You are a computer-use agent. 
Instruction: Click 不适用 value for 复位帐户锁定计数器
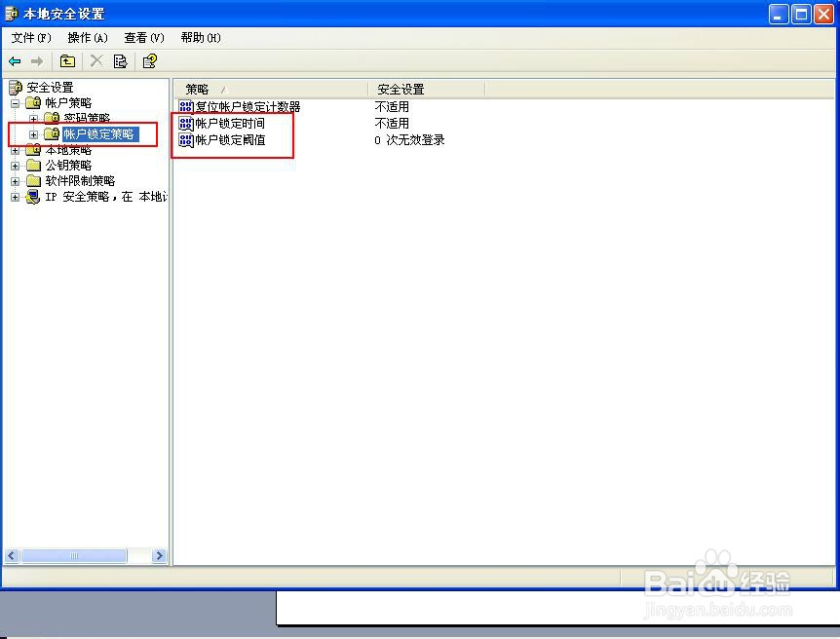[392, 106]
